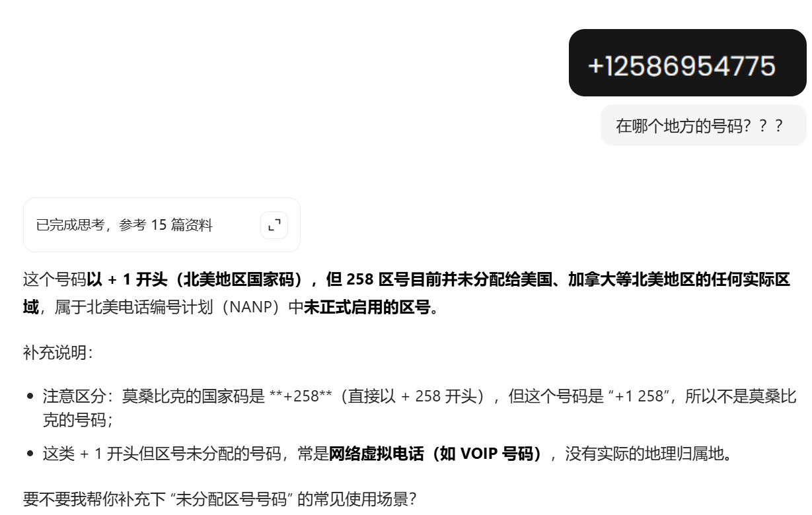Click the bold phrase 未正式启用的区号

pyautogui.click(x=367, y=307)
